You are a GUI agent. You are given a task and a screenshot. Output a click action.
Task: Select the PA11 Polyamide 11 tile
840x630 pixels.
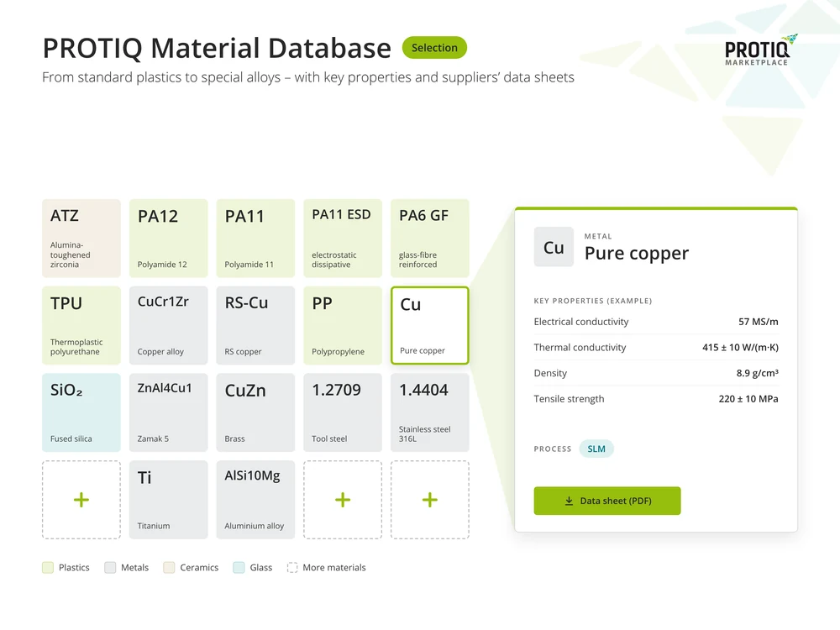(255, 239)
